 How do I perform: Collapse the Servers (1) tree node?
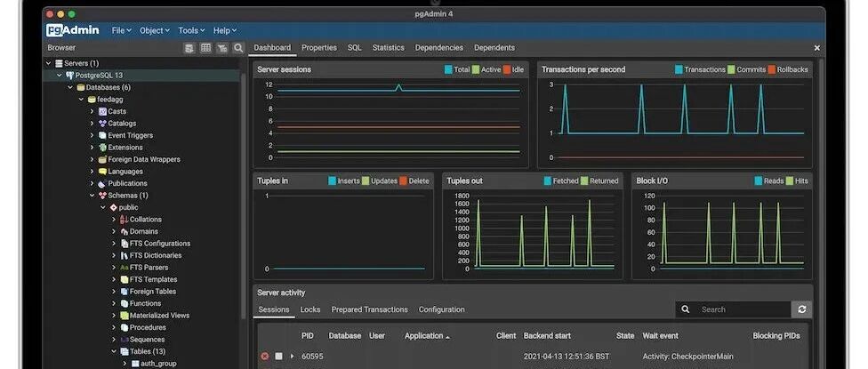pyautogui.click(x=49, y=63)
